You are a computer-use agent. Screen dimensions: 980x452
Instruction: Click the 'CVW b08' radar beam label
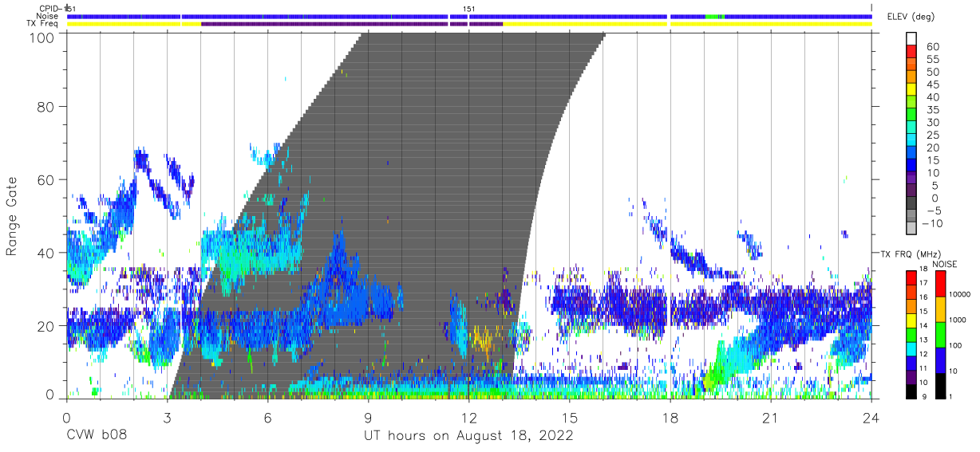click(x=97, y=436)
